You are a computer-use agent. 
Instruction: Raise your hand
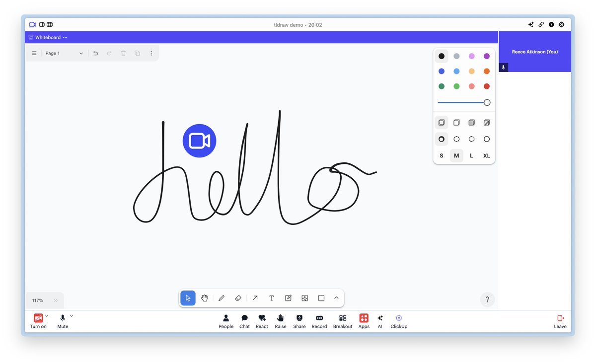coord(281,321)
